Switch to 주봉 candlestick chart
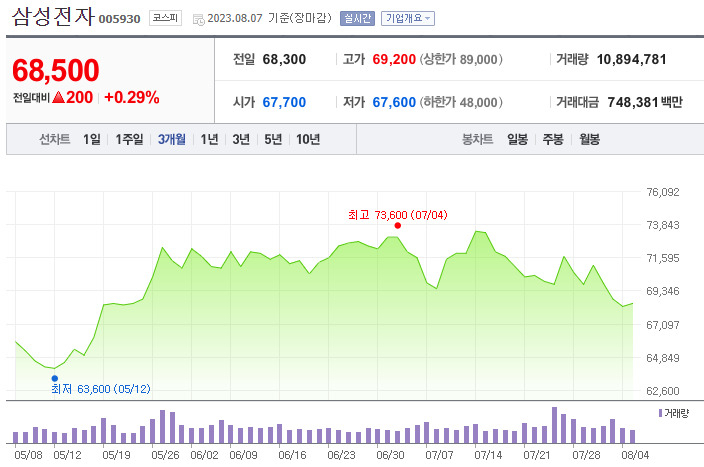 [x=553, y=139]
